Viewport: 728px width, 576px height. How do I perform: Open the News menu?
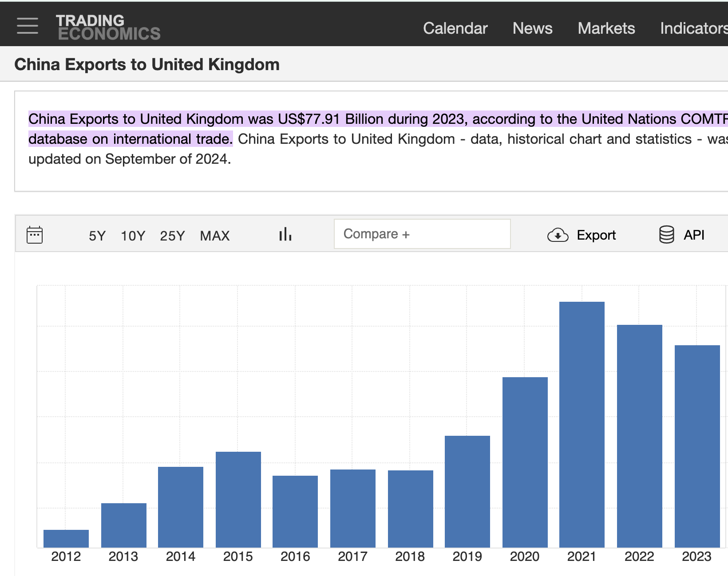(x=532, y=28)
